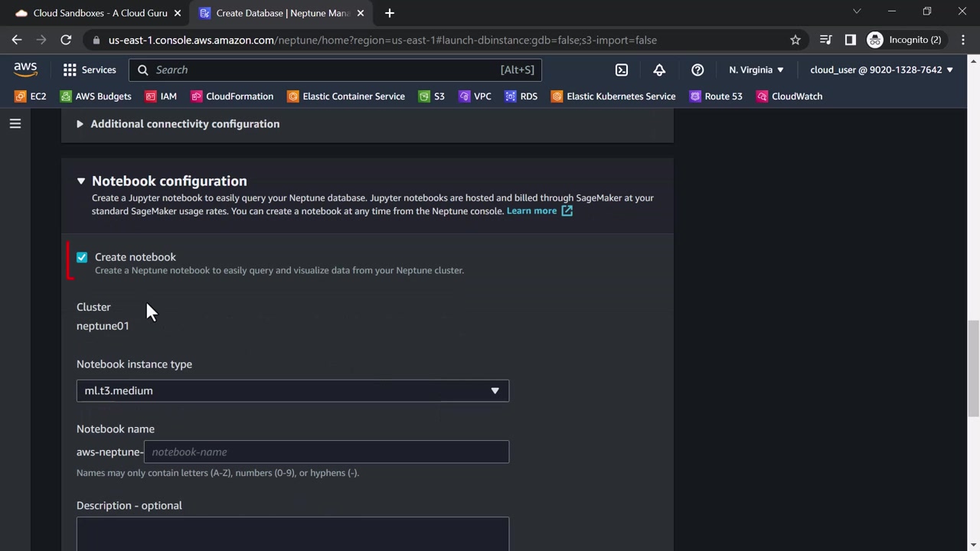
Task: Open the side navigation hamburger menu
Action: point(15,123)
